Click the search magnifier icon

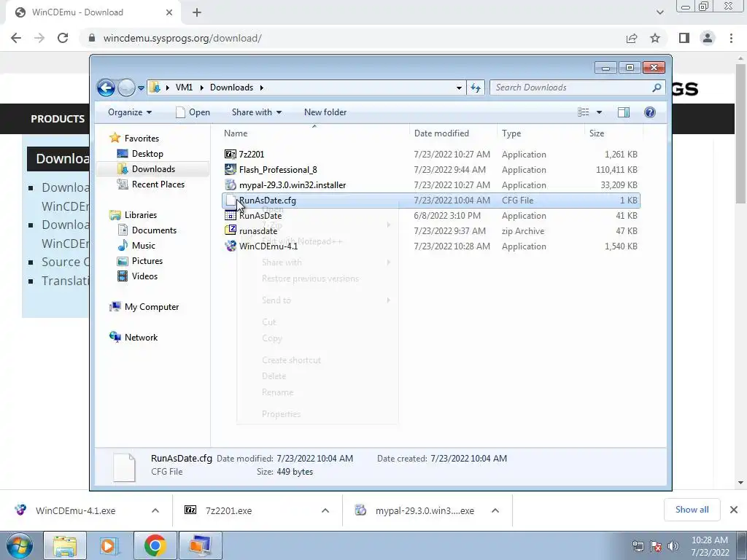(657, 87)
